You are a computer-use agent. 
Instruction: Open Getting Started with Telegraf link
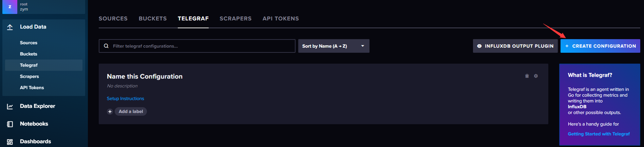[x=599, y=134]
